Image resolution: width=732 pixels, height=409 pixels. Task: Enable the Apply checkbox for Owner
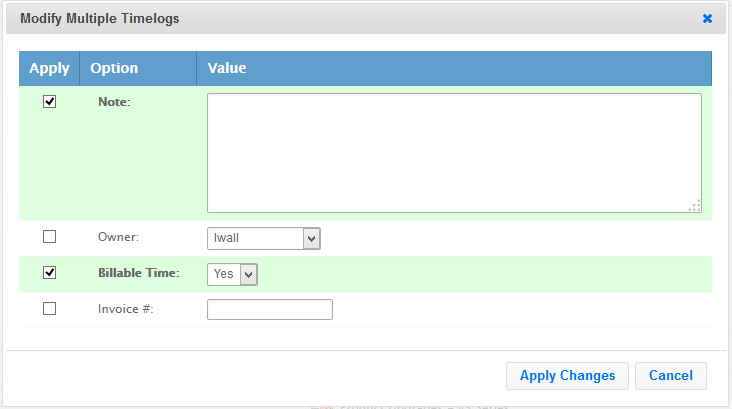pos(49,237)
